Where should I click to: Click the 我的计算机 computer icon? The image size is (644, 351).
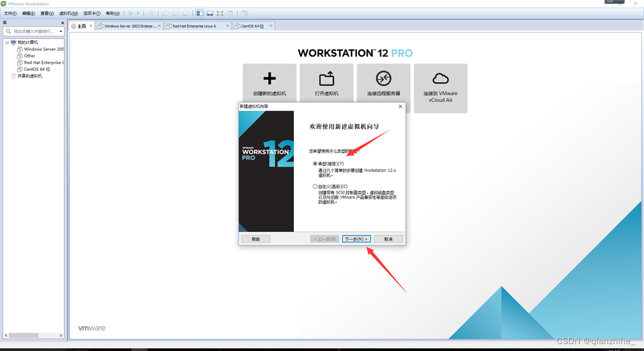14,43
